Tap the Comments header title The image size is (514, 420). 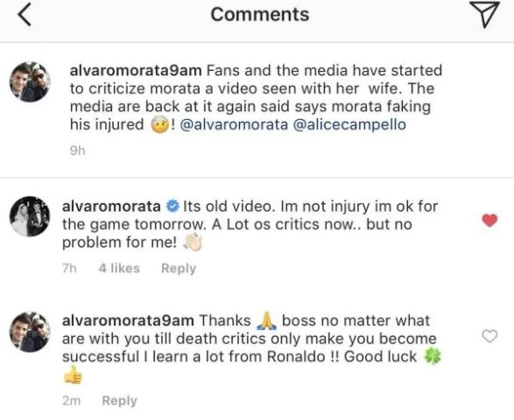260,14
